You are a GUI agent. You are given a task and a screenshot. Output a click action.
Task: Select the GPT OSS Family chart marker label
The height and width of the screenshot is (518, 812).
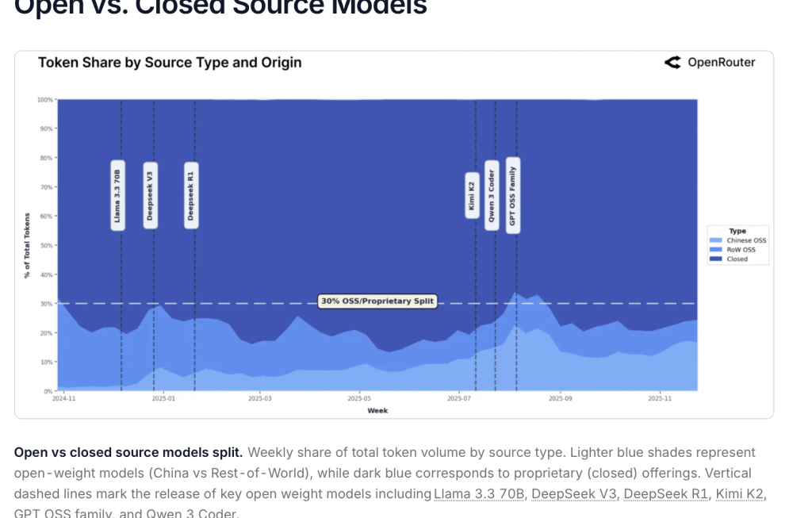click(512, 193)
